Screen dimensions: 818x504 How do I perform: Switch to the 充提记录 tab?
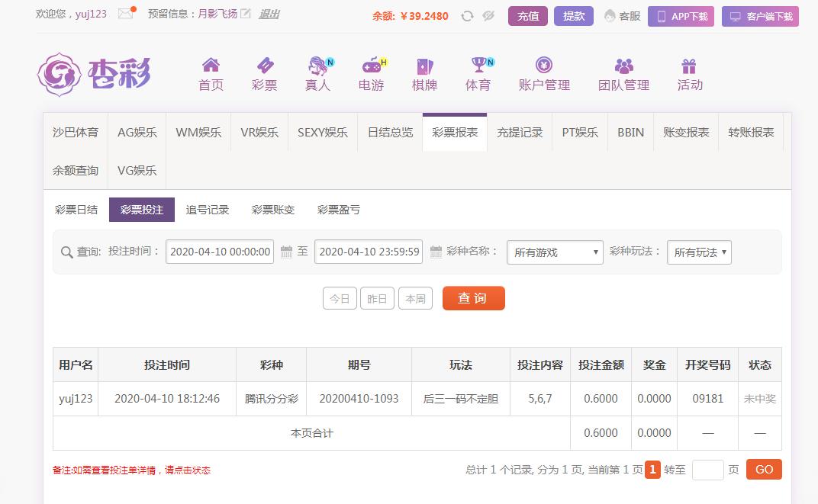[x=520, y=133]
